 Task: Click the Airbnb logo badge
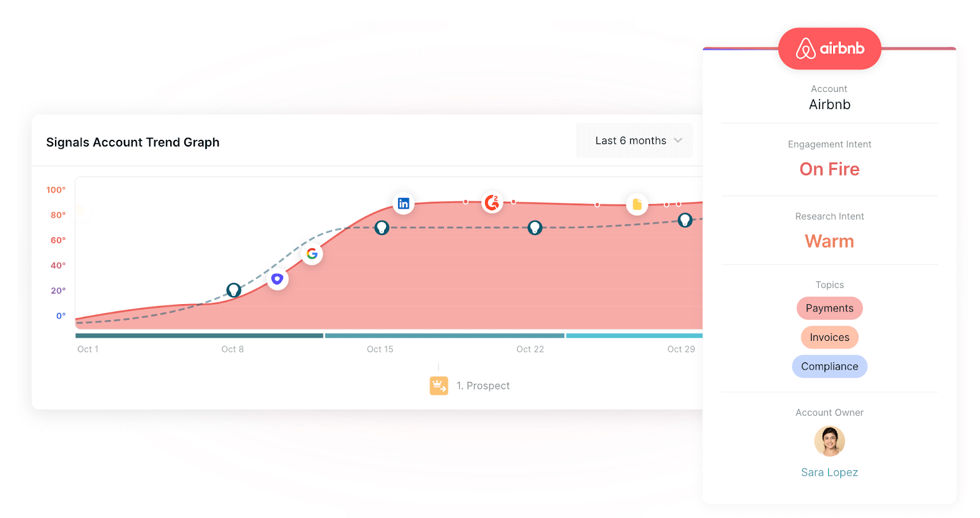[829, 48]
